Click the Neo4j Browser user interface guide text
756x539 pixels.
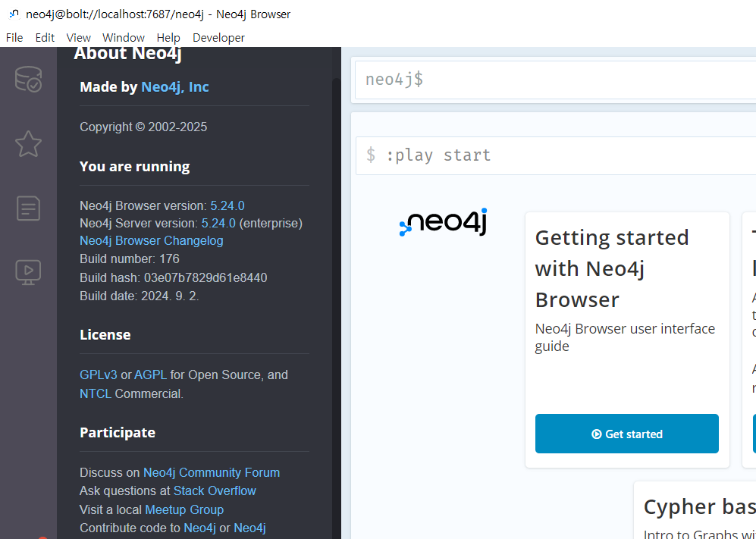click(x=625, y=337)
